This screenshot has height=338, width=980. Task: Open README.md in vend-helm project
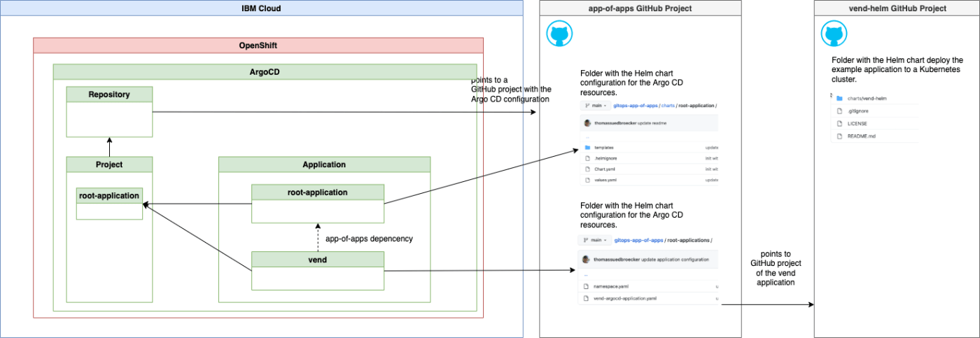point(857,136)
